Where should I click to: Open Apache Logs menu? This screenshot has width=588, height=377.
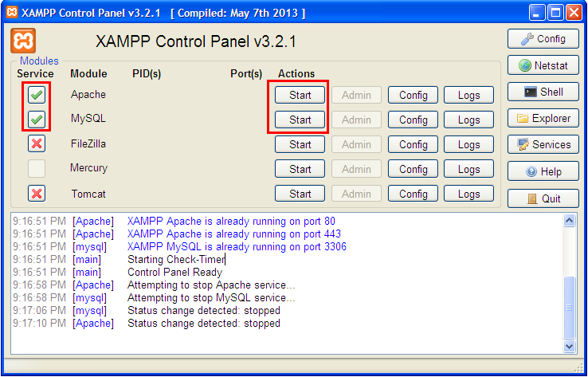[x=468, y=95]
